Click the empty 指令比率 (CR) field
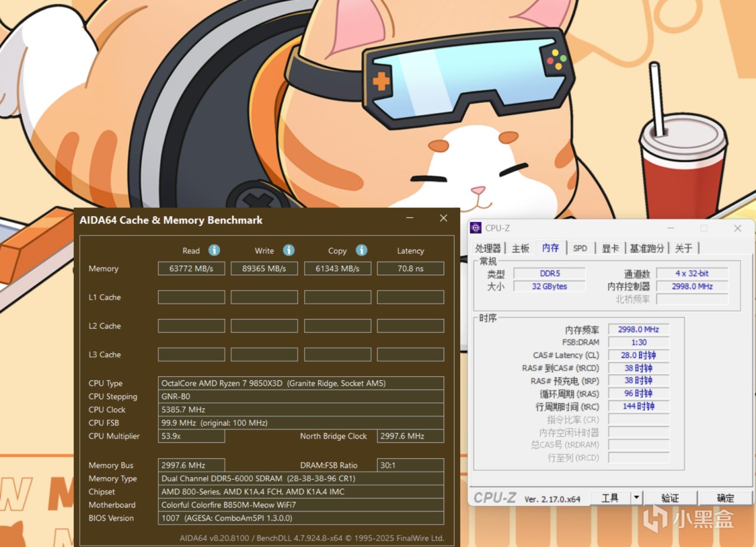 (x=638, y=419)
